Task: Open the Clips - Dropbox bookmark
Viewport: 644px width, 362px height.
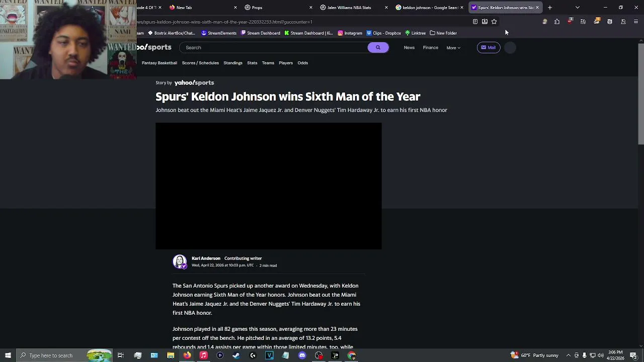Action: point(383,33)
